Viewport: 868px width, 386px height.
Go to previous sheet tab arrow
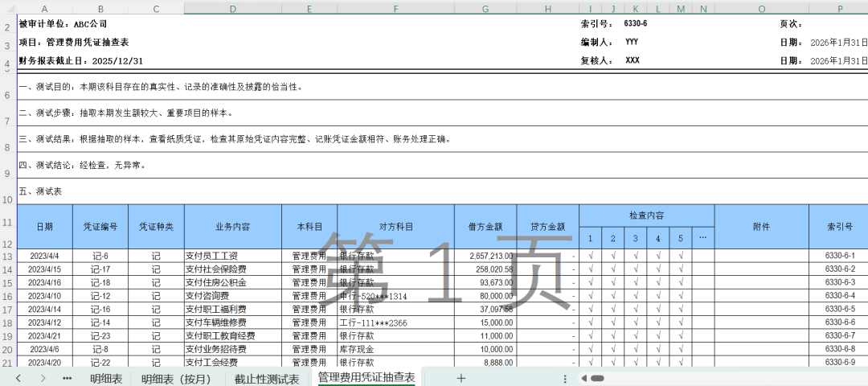point(18,378)
